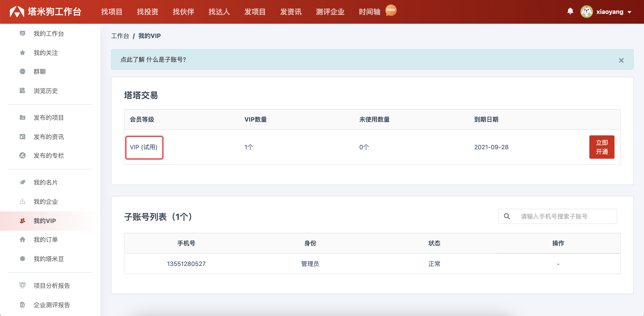
Task: Click the 塔米狗工作台 logo icon
Action: pyautogui.click(x=17, y=11)
